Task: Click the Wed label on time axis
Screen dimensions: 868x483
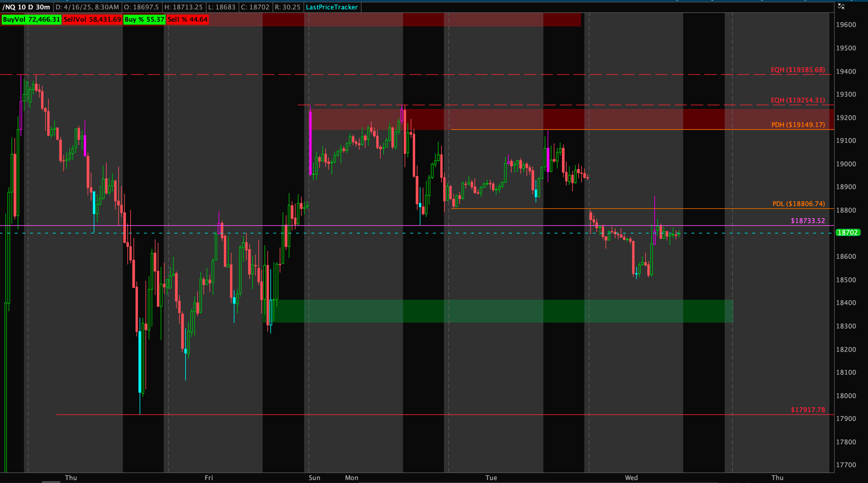Action: pyautogui.click(x=631, y=478)
